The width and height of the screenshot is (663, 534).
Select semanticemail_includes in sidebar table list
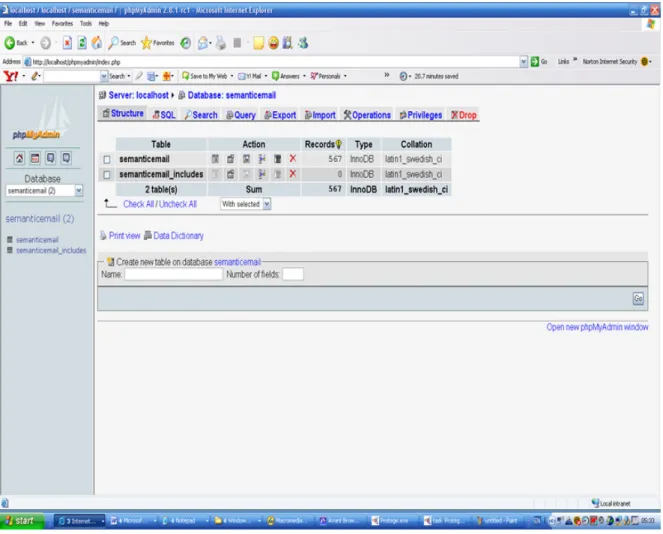coord(51,251)
